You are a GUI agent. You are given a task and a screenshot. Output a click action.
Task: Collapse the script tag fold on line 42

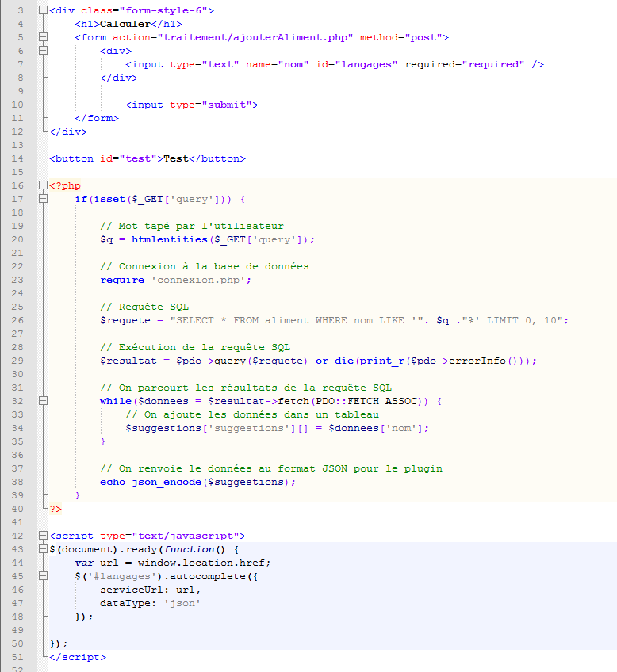[43, 536]
